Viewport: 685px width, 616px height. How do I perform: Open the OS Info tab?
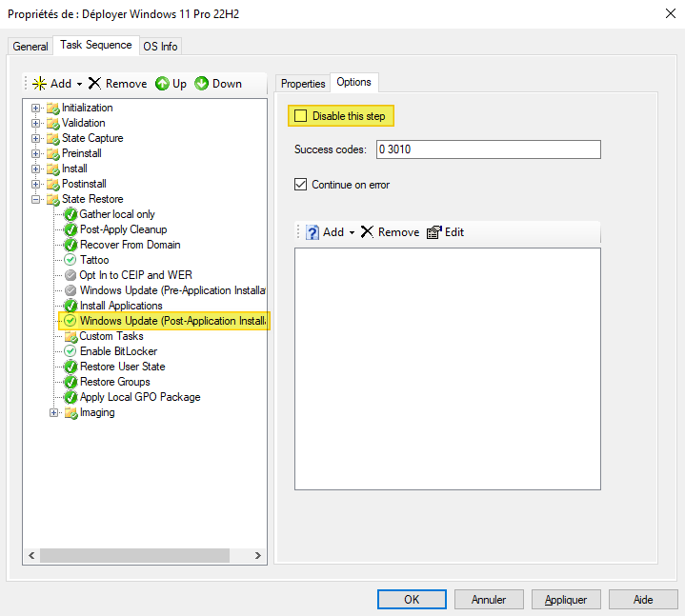tap(160, 47)
